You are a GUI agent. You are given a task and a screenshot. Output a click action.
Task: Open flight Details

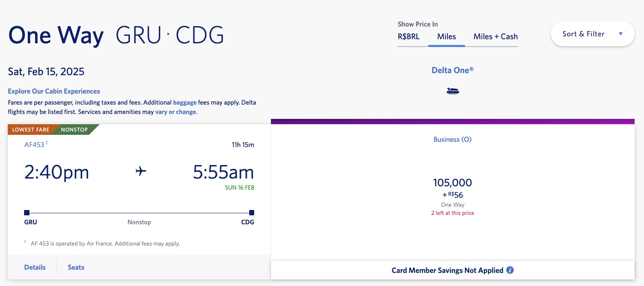pos(35,267)
